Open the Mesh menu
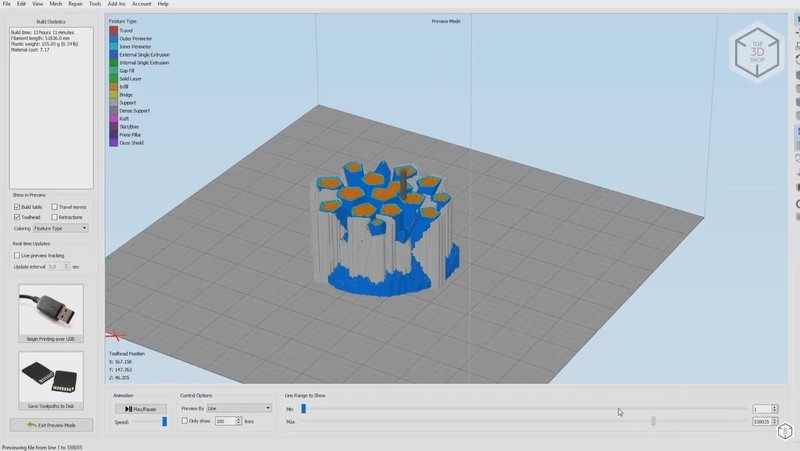The height and width of the screenshot is (451, 800). (55, 4)
